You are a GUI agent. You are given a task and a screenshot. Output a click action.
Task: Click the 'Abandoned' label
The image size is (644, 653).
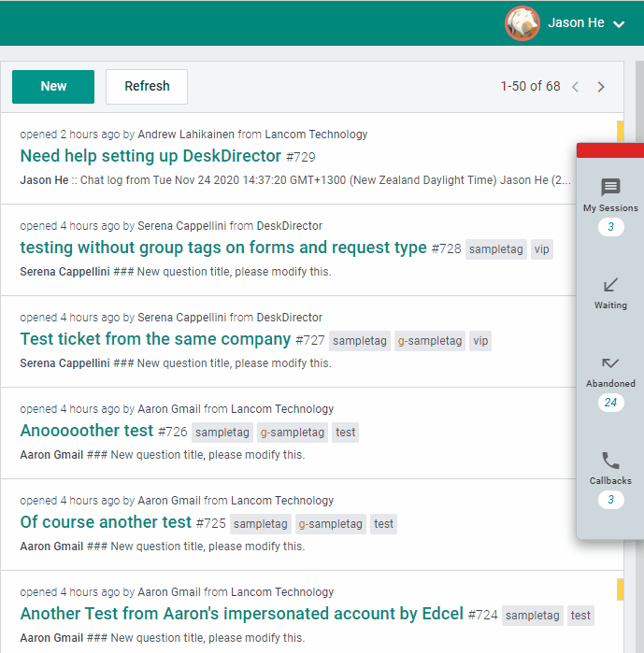pos(610,383)
